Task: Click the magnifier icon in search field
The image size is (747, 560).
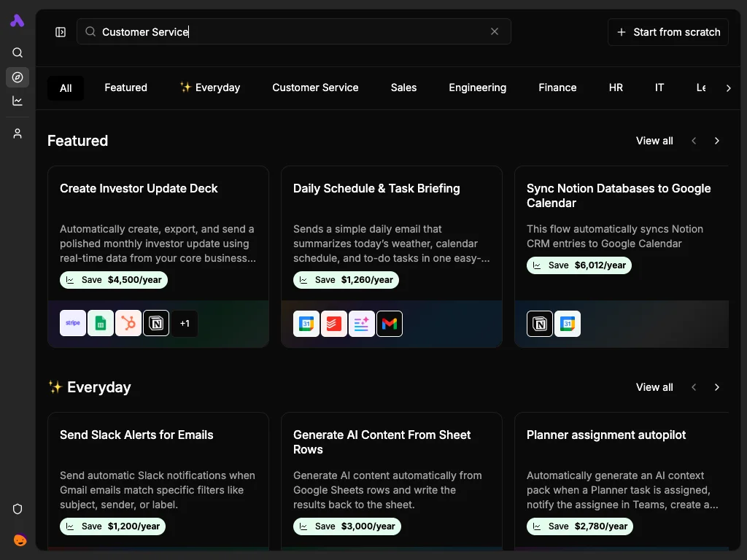Action: coord(90,31)
